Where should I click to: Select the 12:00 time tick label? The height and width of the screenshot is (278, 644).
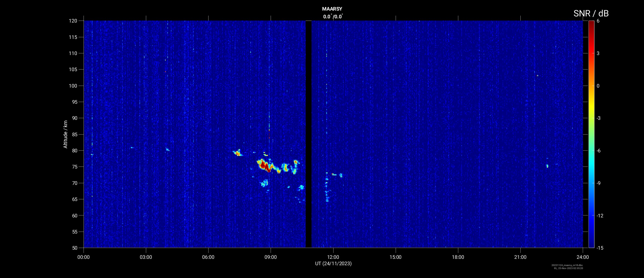pyautogui.click(x=333, y=257)
